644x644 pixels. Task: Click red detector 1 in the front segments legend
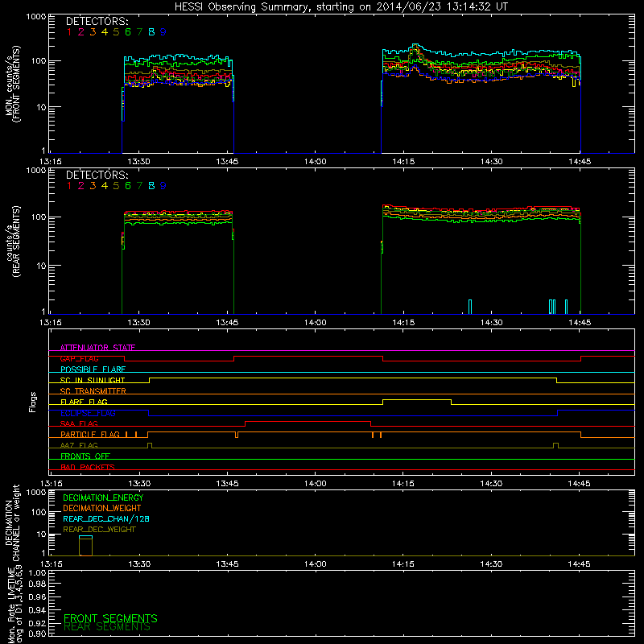[69, 32]
